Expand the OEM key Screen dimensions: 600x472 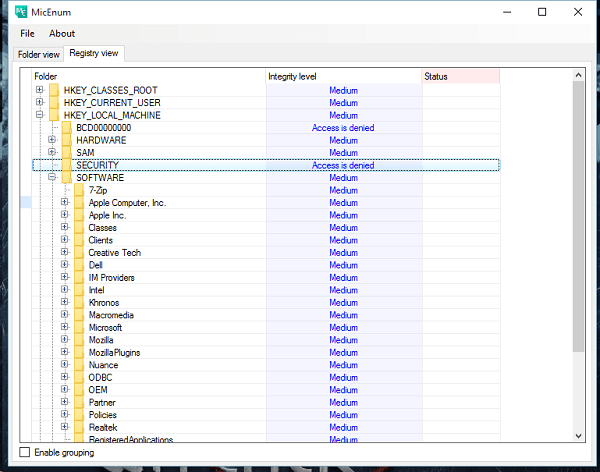point(64,389)
